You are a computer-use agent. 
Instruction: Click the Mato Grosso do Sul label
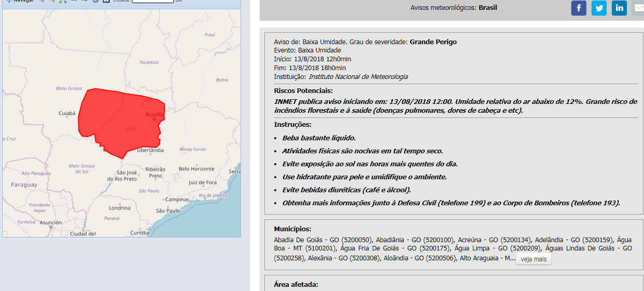pyautogui.click(x=82, y=168)
